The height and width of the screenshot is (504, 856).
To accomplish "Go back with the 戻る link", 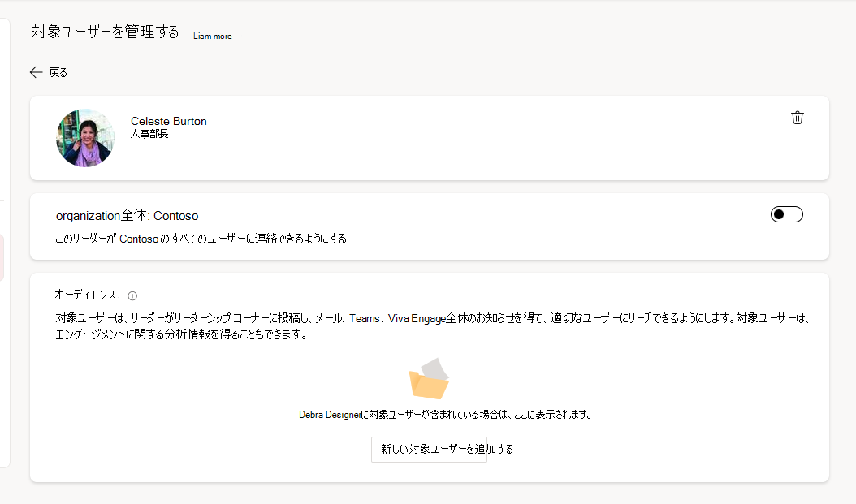I will [58, 72].
